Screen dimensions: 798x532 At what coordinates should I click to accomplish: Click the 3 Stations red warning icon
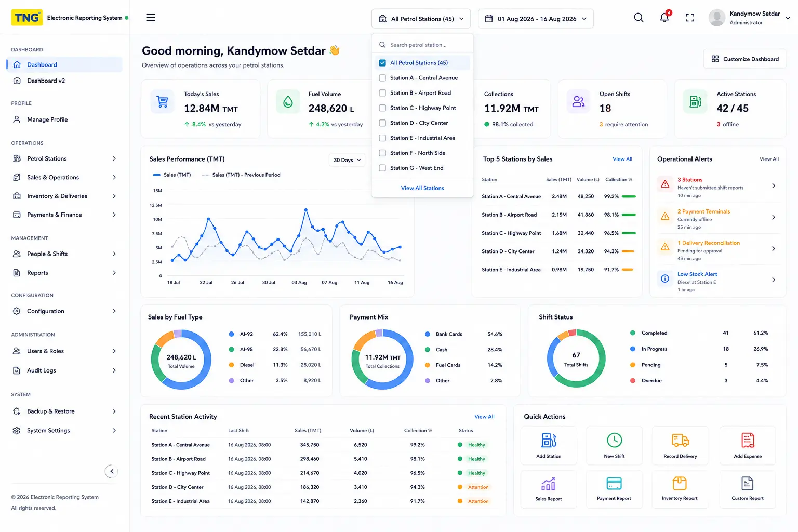click(x=665, y=184)
